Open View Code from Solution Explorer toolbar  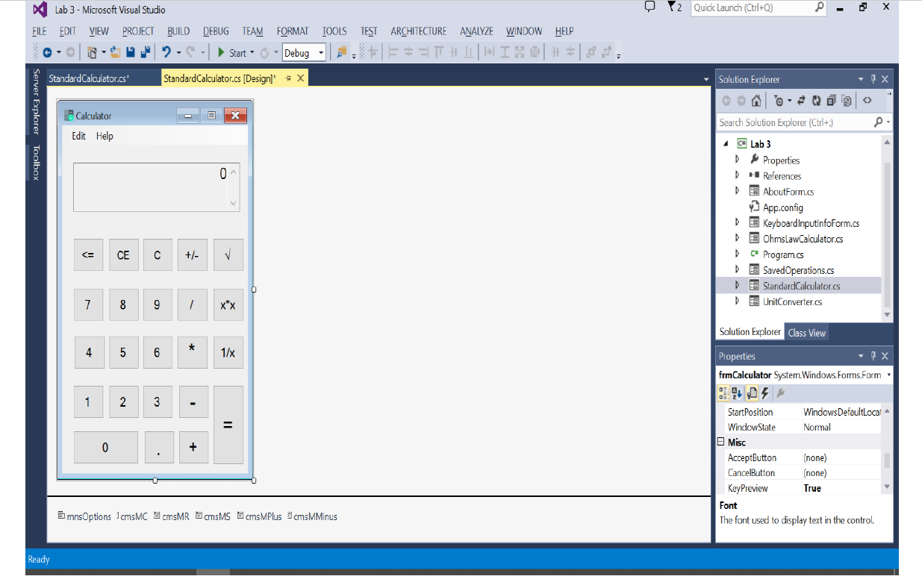[868, 100]
